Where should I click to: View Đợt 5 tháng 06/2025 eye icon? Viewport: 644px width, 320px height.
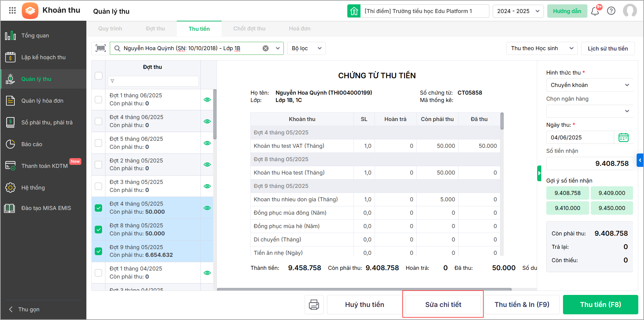(207, 143)
